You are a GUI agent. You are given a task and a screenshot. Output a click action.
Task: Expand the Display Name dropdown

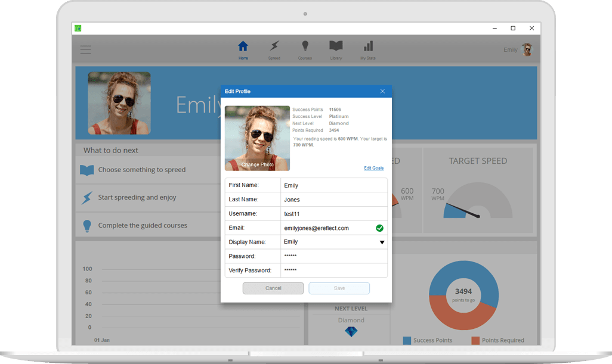[382, 242]
